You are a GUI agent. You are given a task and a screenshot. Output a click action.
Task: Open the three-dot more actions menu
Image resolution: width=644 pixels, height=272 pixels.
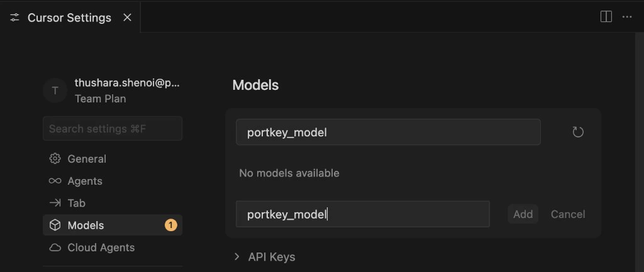pos(627,17)
